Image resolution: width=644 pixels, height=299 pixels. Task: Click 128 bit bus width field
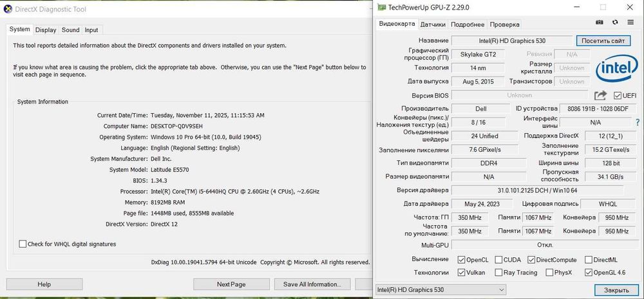coord(611,163)
